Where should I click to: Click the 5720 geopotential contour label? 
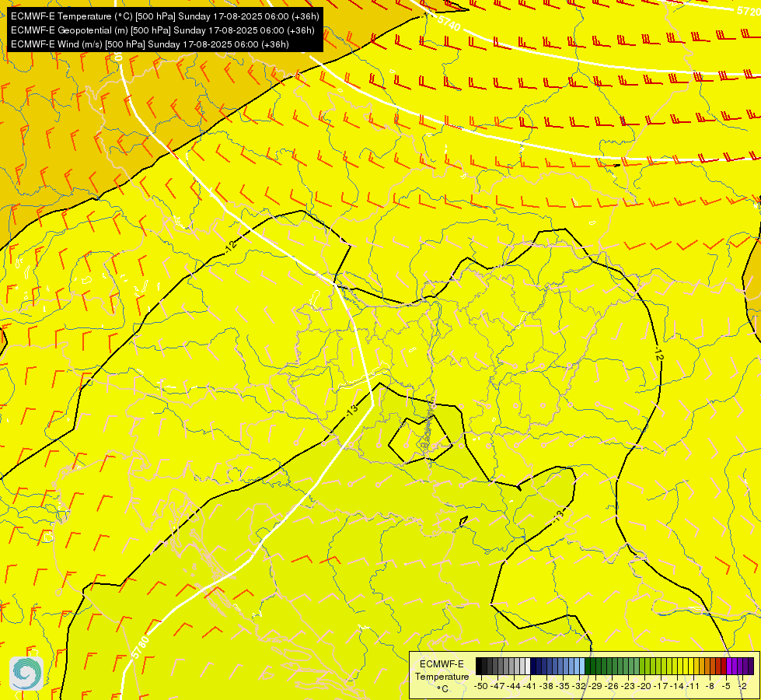click(749, 11)
